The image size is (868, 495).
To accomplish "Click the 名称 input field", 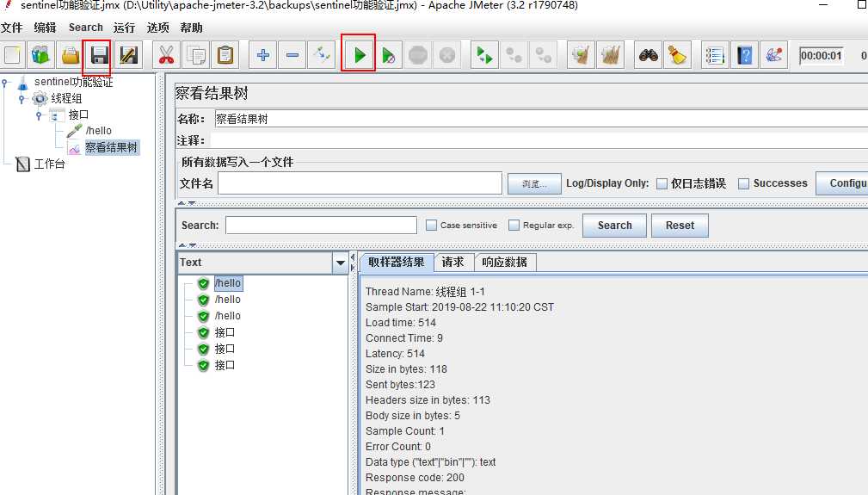I will 541,119.
